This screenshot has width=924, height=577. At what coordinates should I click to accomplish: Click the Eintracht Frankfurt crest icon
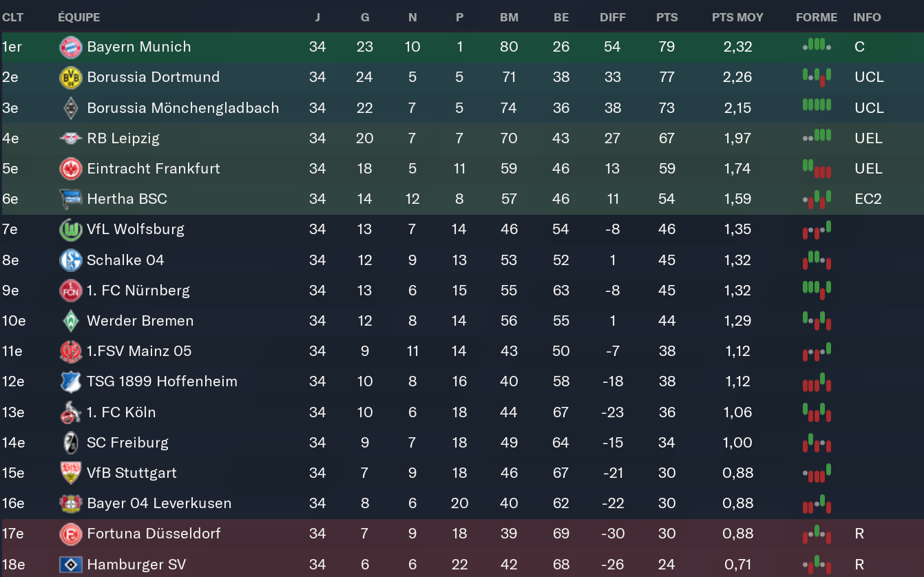pyautogui.click(x=71, y=169)
